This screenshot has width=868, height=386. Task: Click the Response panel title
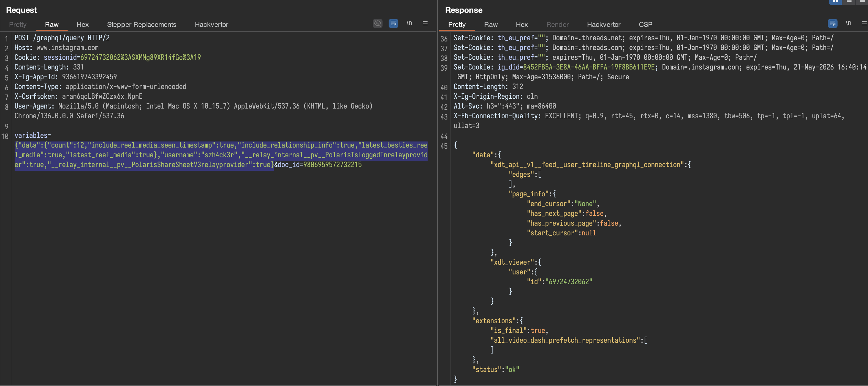point(464,10)
